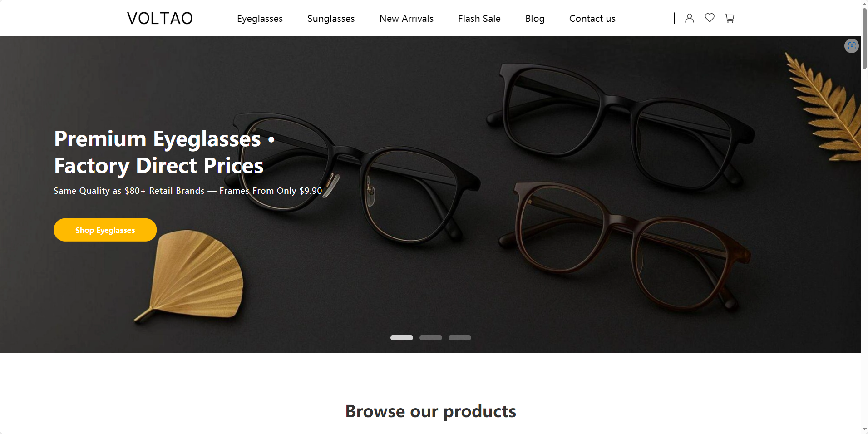
Task: Click the scrollbar up arrow
Action: 864,4
